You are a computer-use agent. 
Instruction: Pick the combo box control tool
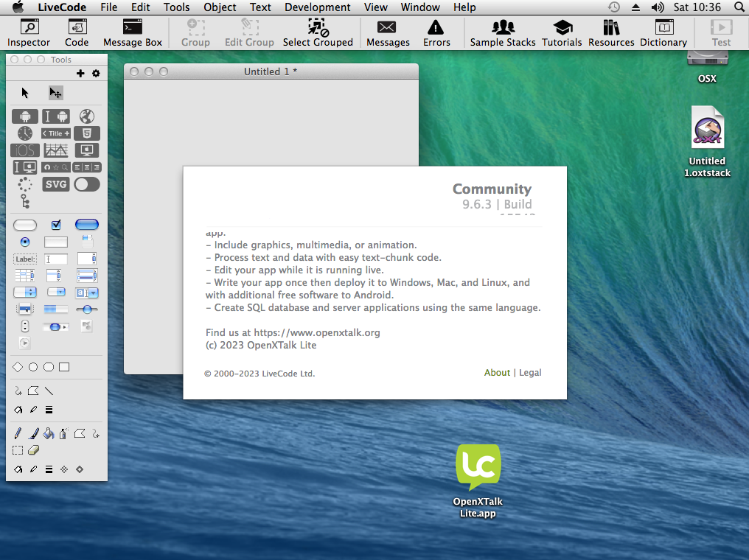(x=86, y=293)
